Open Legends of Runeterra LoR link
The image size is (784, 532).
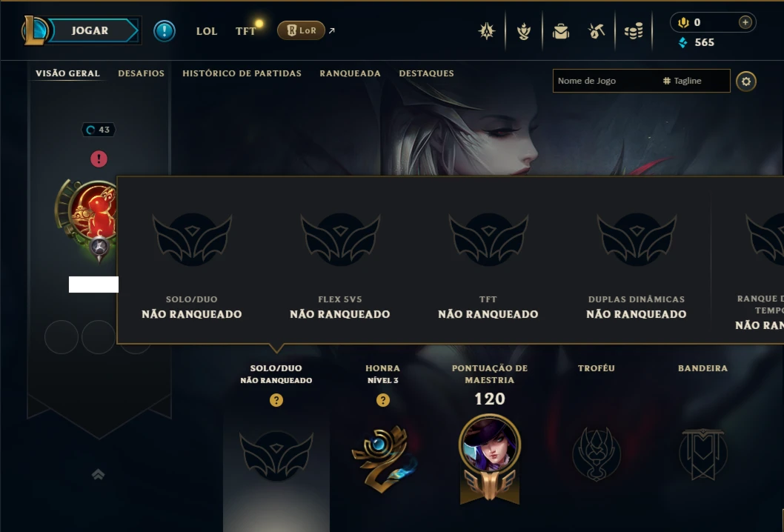301,30
